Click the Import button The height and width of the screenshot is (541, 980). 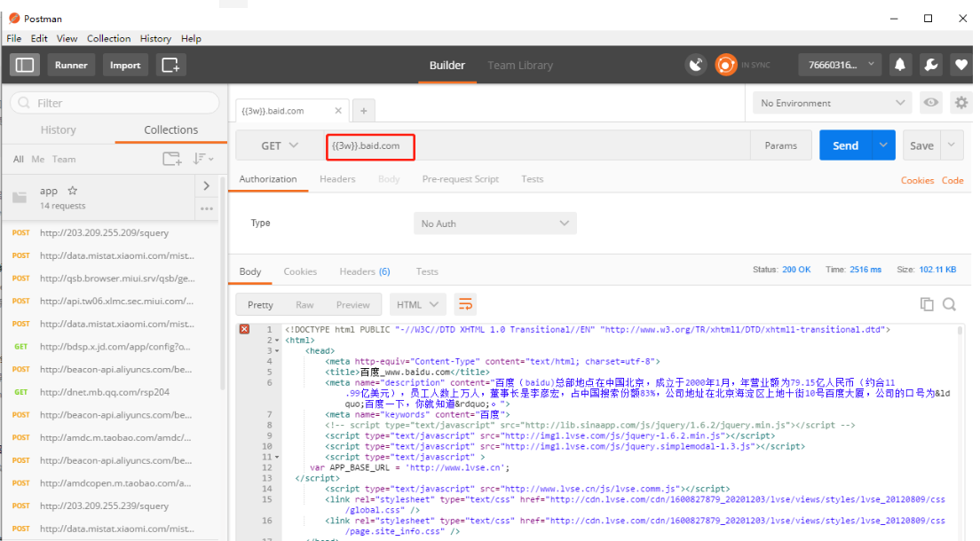[125, 65]
